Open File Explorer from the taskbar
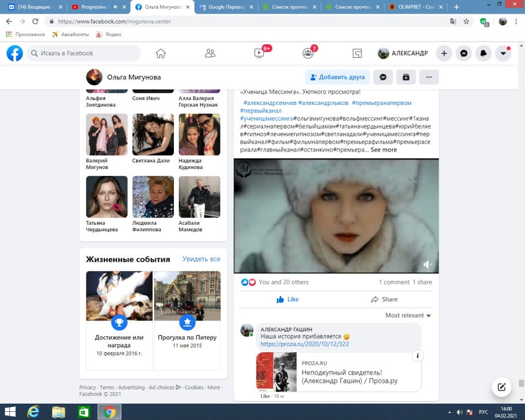 click(x=59, y=412)
